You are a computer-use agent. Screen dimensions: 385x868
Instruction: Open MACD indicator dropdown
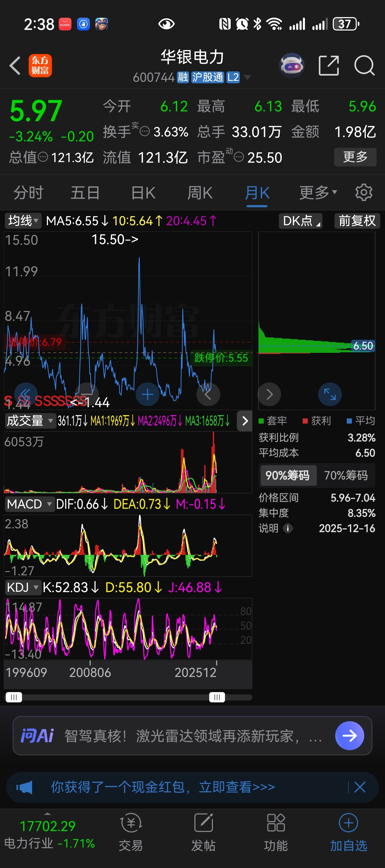click(x=29, y=505)
